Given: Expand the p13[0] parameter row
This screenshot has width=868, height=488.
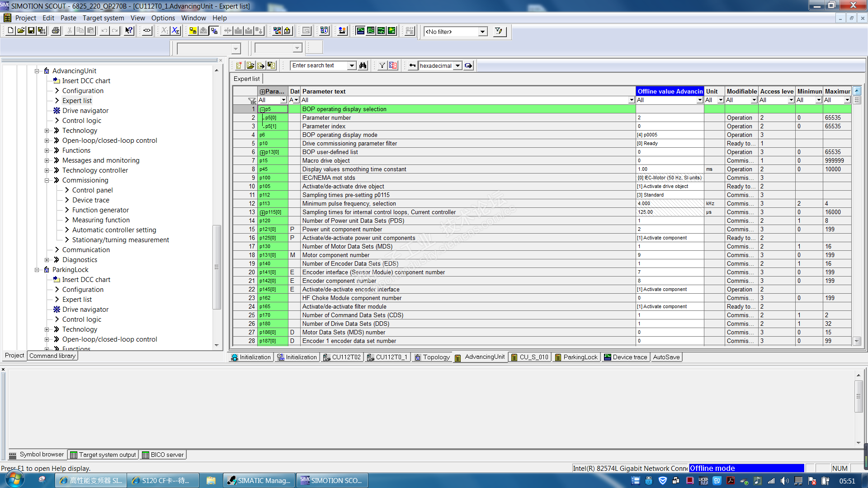Looking at the screenshot, I should point(262,152).
